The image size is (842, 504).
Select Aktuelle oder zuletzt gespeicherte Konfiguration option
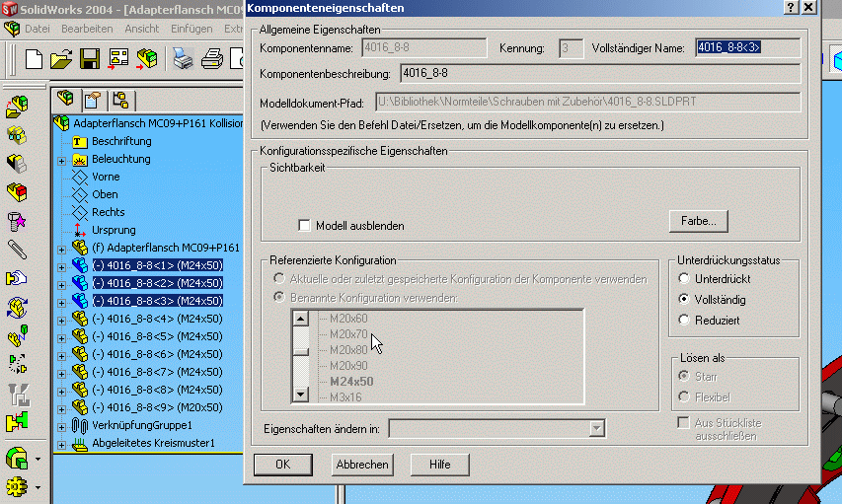pyautogui.click(x=278, y=278)
